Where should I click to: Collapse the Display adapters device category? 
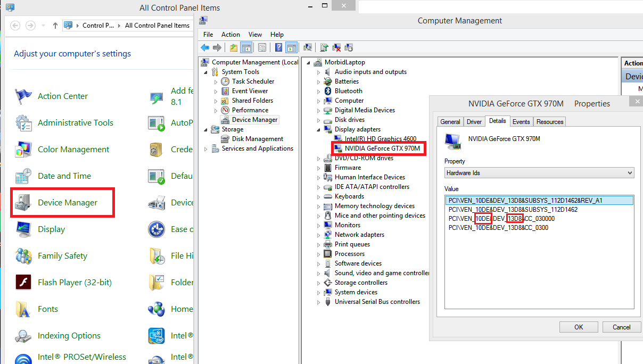319,129
